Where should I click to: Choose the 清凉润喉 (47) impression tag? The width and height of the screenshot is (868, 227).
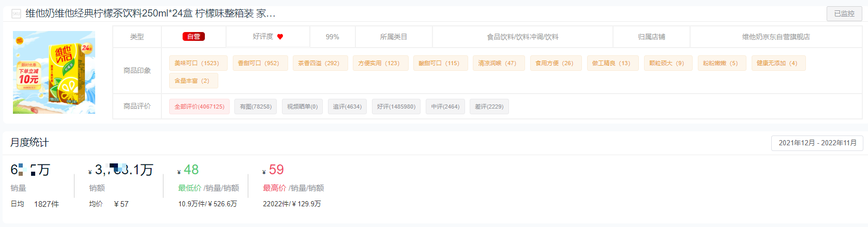click(499, 63)
